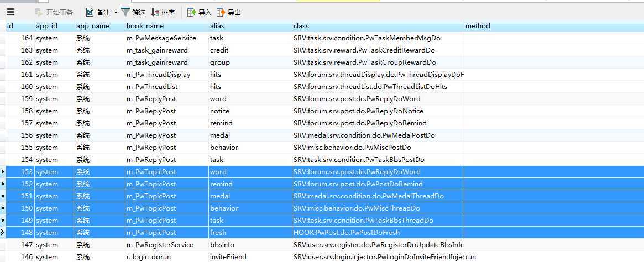The image size is (644, 262).
Task: Select the id cell 157
Action: click(20, 123)
